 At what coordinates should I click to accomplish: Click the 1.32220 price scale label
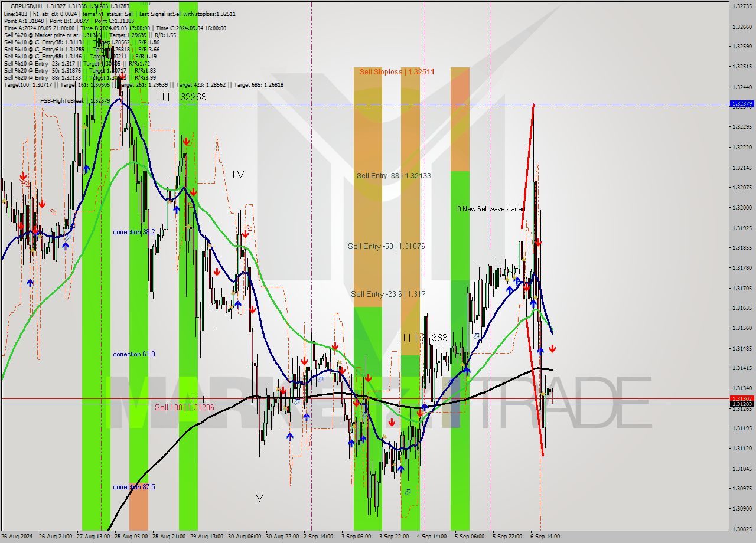[742, 148]
